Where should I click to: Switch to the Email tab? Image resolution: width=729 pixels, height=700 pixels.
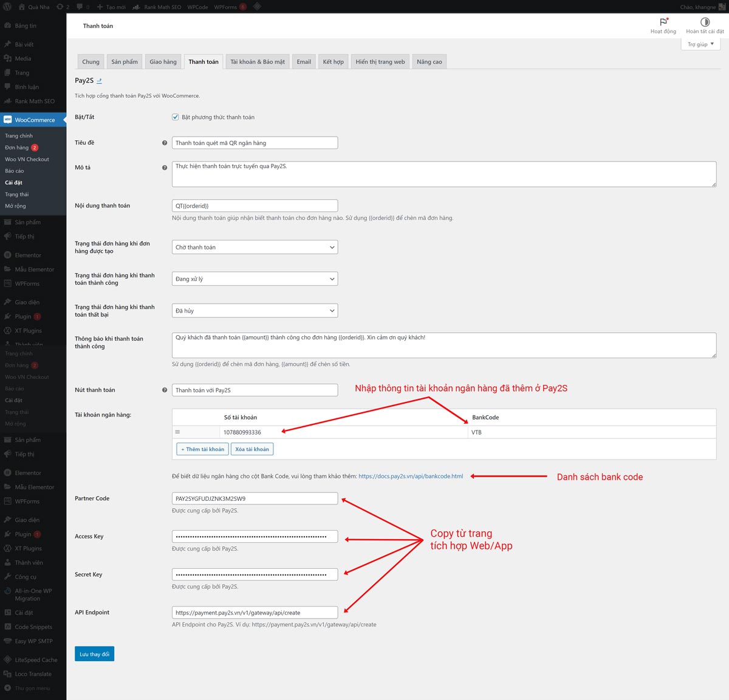point(304,62)
